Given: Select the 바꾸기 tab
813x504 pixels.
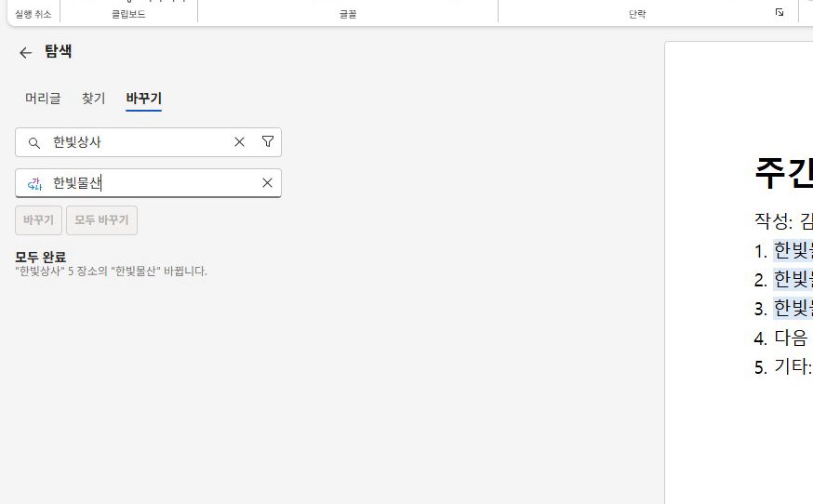Looking at the screenshot, I should (x=143, y=98).
